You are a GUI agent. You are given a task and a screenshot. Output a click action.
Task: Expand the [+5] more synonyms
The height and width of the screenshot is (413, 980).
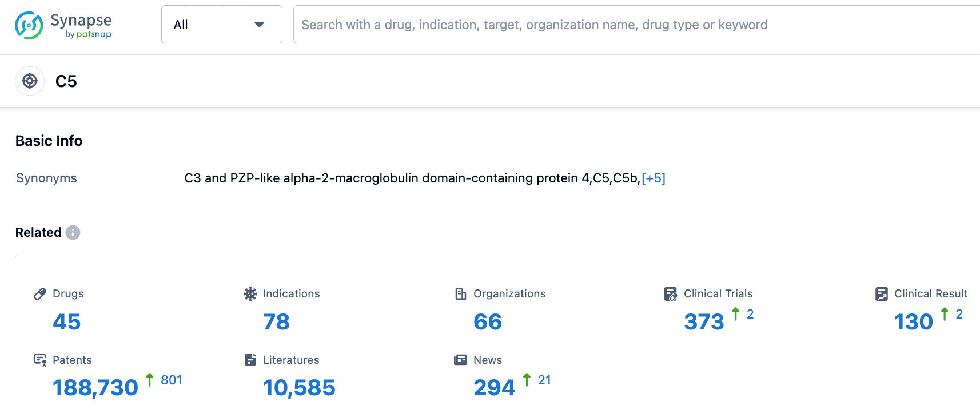pyautogui.click(x=654, y=178)
